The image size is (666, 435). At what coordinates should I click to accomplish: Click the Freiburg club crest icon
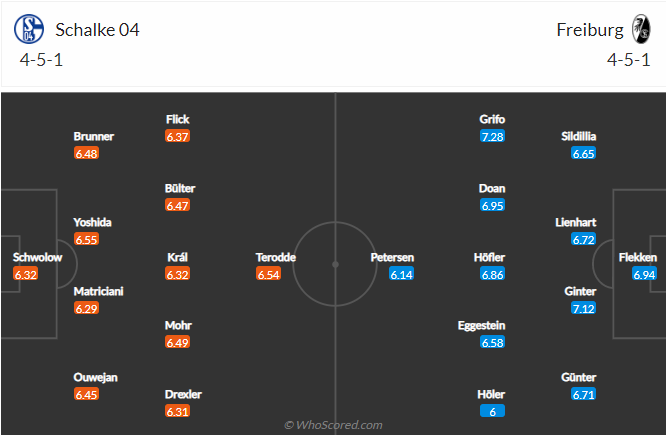pyautogui.click(x=641, y=29)
